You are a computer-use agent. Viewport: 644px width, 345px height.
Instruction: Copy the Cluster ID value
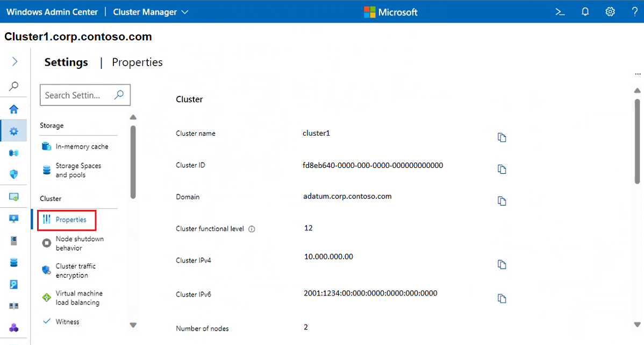click(502, 169)
